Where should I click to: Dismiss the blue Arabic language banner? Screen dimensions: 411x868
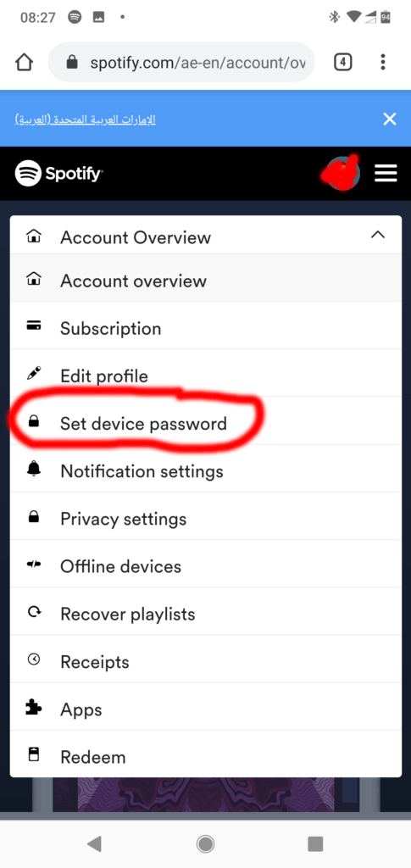(x=390, y=119)
